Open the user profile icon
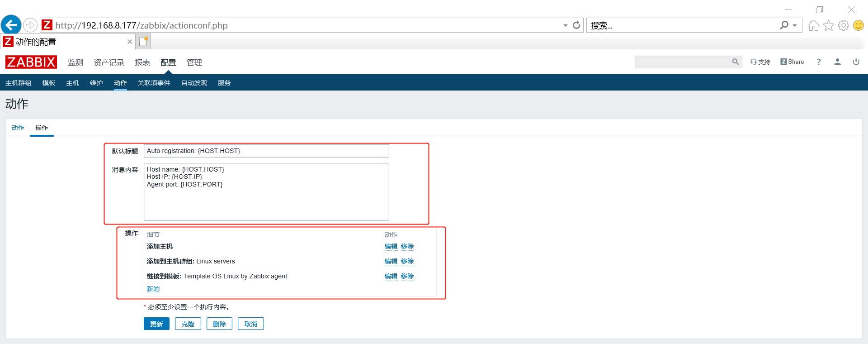Image resolution: width=868 pixels, height=344 pixels. [837, 62]
